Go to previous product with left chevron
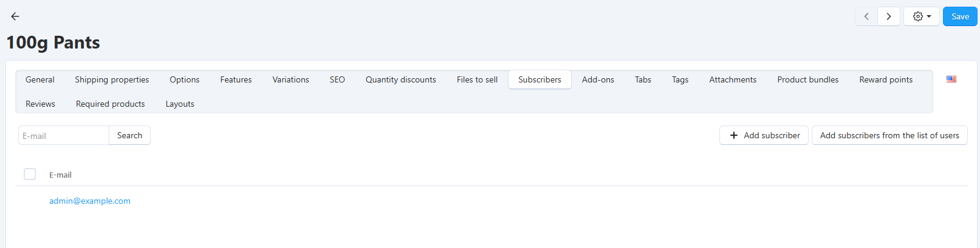980x248 pixels. click(866, 16)
